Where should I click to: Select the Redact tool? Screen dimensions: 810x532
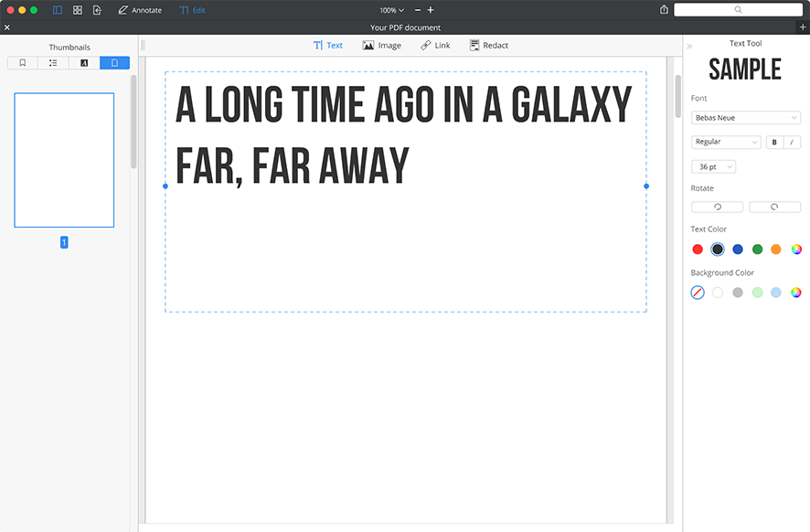coord(489,46)
